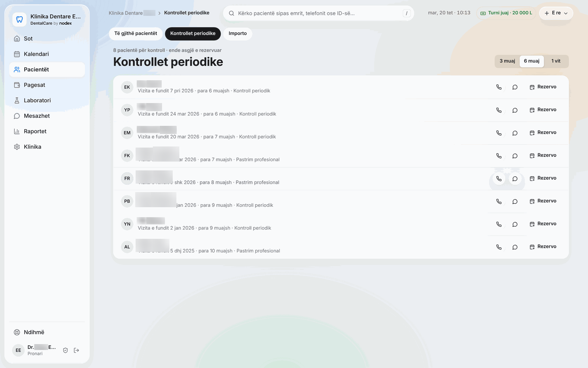This screenshot has width=588, height=368.
Task: Select the 1 vit period filter
Action: click(x=556, y=61)
